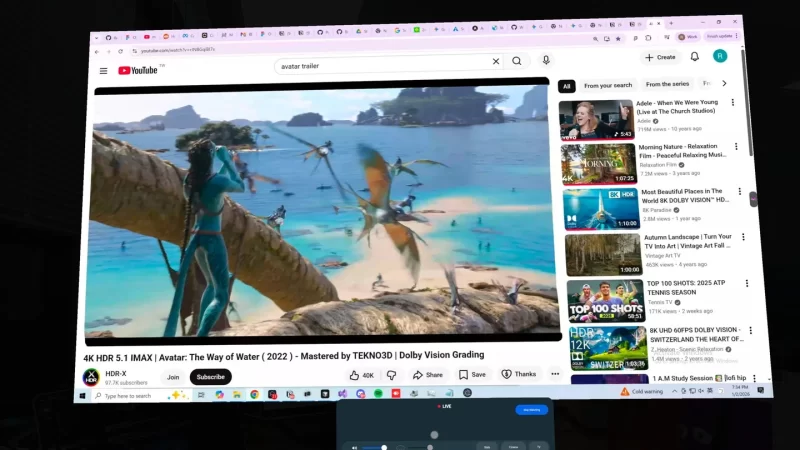Save the video to a playlist
Viewport: 800px width, 450px height.
tap(472, 374)
